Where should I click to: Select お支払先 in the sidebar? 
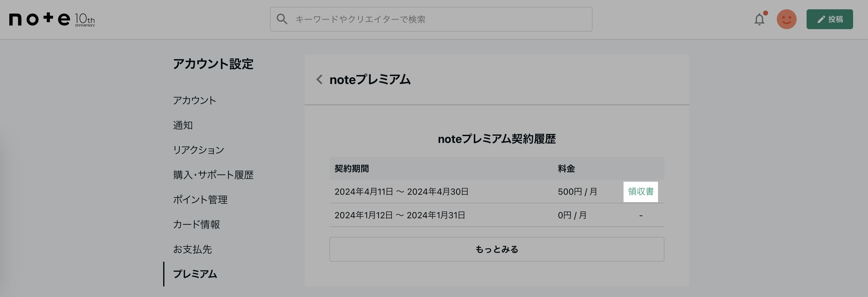[192, 249]
